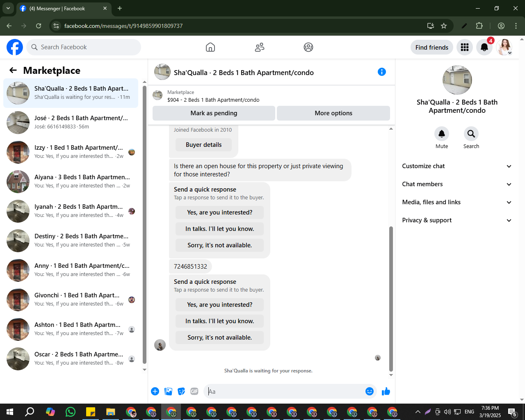Viewport: 525px width, 420px height.
Task: Bookmark this page with the star icon
Action: coord(444,26)
